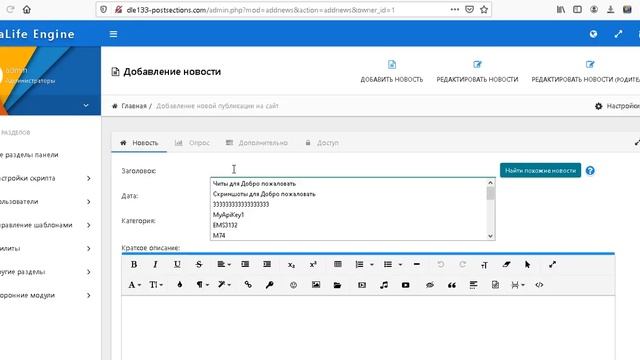Apply strikethrough formatting
Viewport: 640px width, 360px height.
tap(199, 264)
